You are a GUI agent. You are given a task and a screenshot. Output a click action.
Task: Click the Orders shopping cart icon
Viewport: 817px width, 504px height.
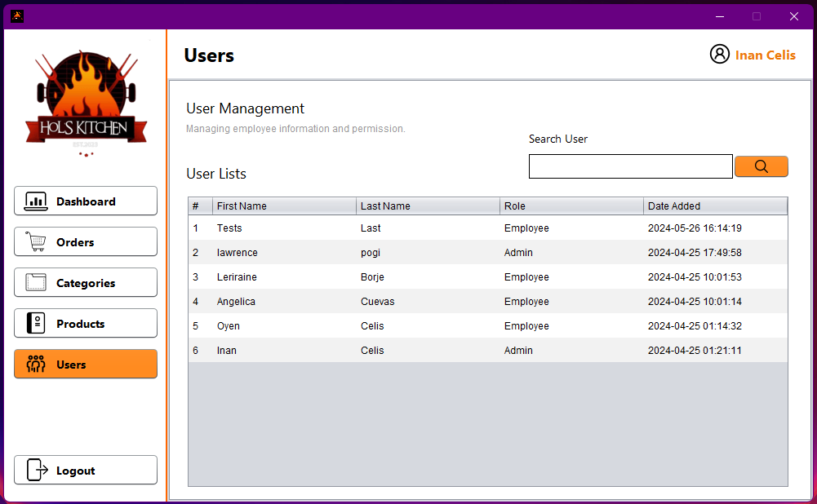pos(36,241)
